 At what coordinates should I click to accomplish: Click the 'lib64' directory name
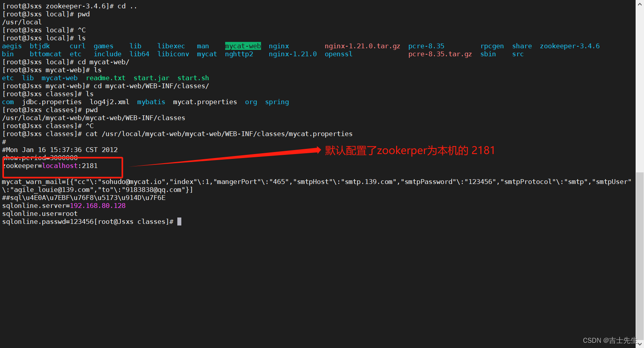tap(139, 54)
